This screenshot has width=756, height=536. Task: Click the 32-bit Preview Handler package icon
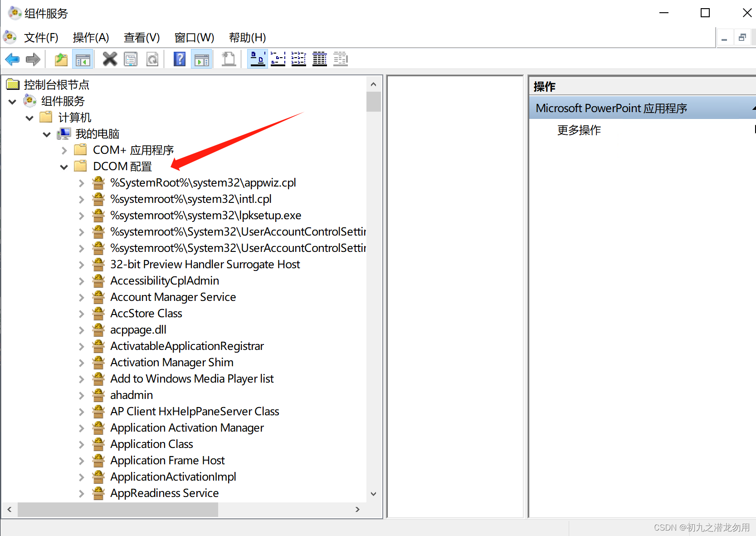[98, 264]
